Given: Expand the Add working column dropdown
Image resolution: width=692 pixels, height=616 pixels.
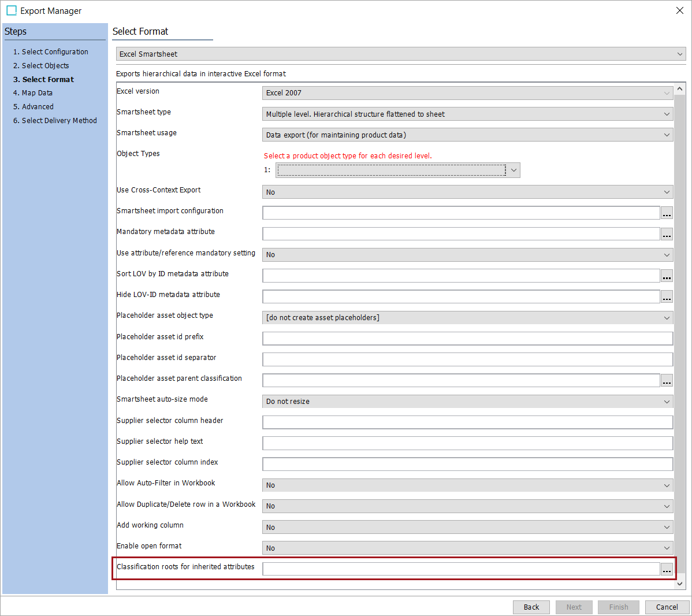Looking at the screenshot, I should click(467, 527).
